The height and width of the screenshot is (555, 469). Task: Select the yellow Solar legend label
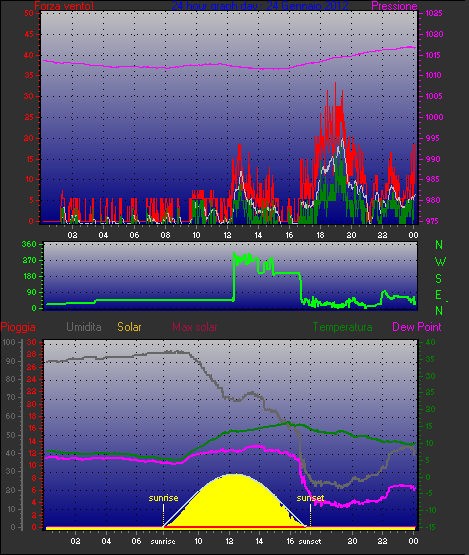tap(129, 327)
